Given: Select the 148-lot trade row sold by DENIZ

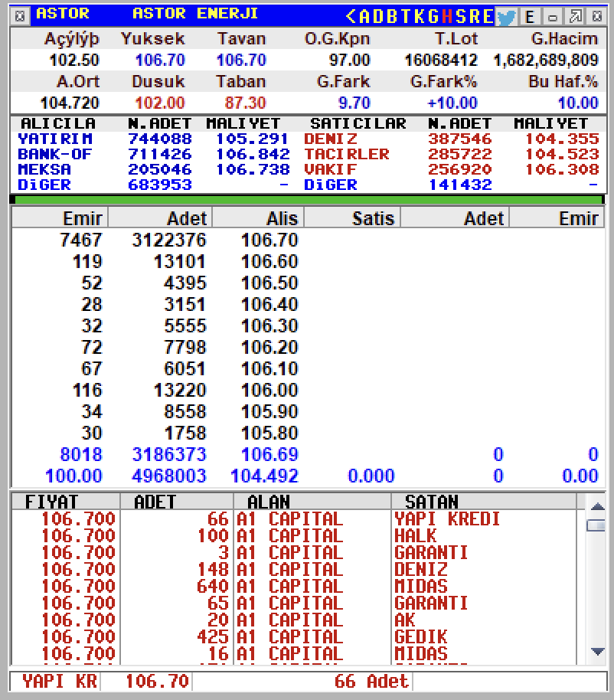Looking at the screenshot, I should coord(295,569).
